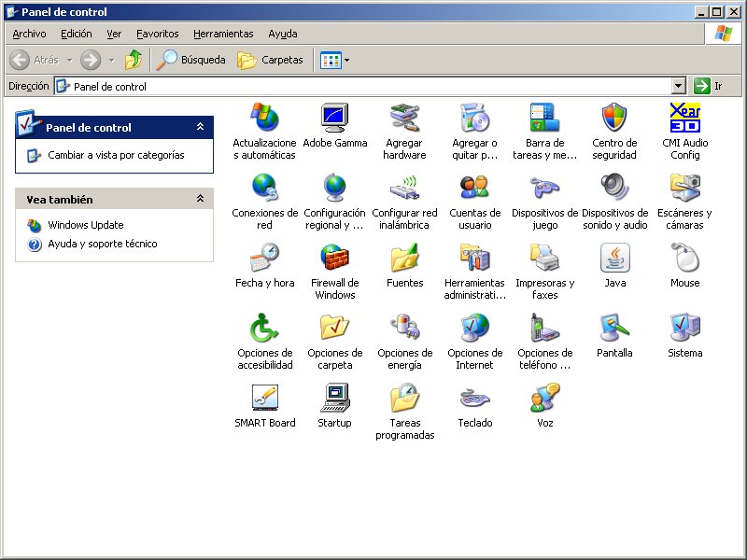Collapse the Panel de control sidebar section

click(200, 127)
